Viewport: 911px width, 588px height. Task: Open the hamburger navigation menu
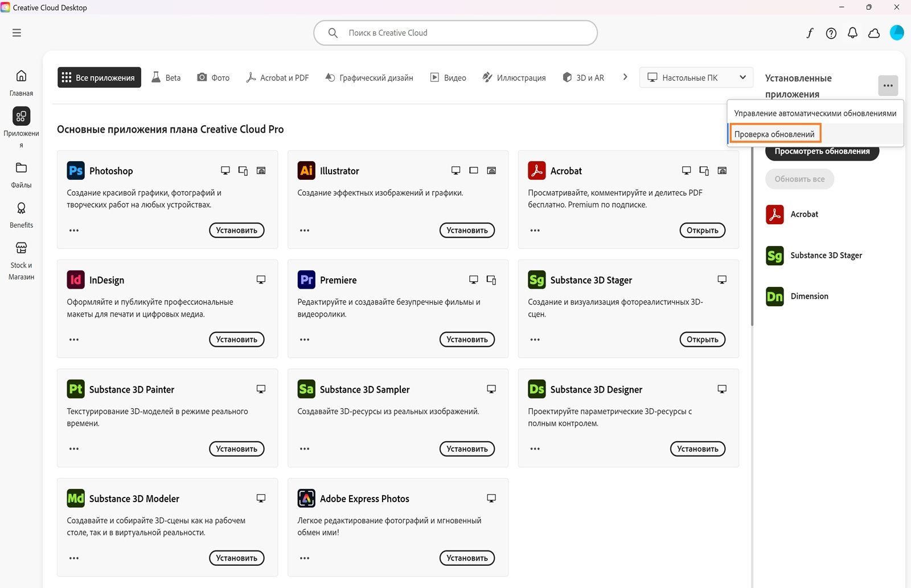[x=17, y=33]
